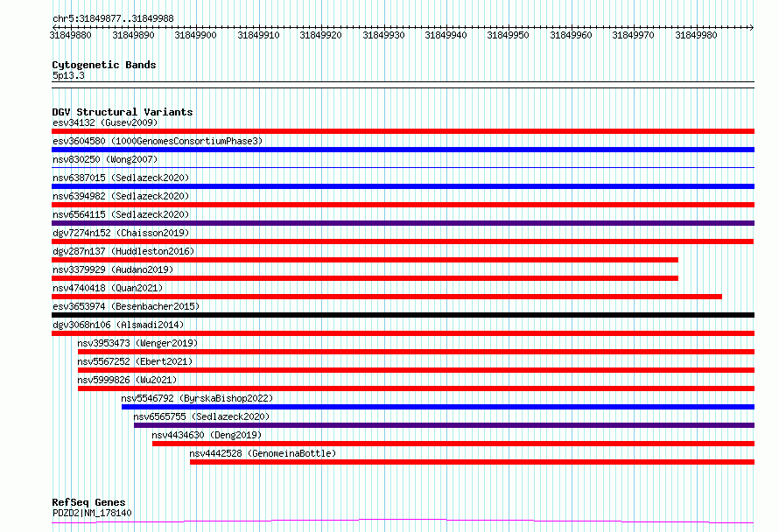Select the red dgv3068n106 variant bar
Viewport: 779px width, 532px height.
(403, 333)
